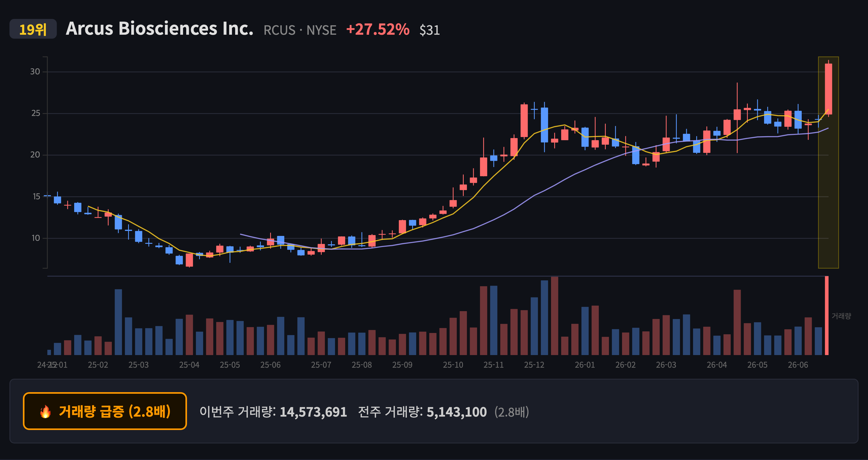Click the 25-02 date axis label
The width and height of the screenshot is (868, 460).
(98, 365)
